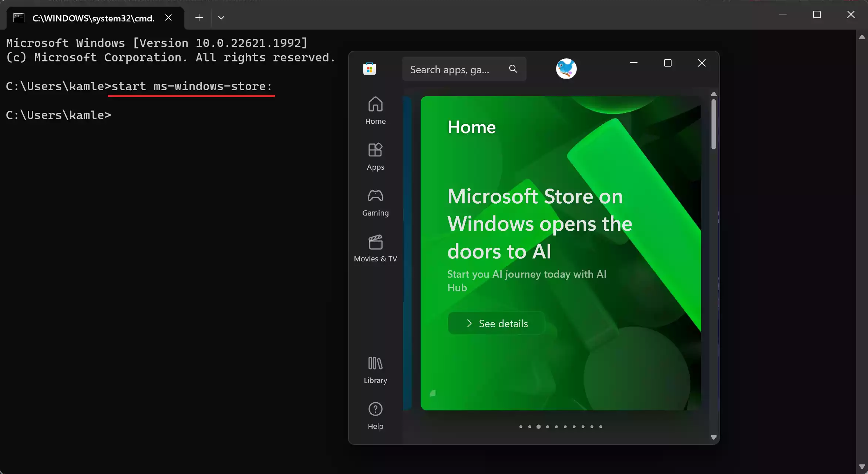Image resolution: width=868 pixels, height=474 pixels.
Task: Open Help in Store sidebar
Action: pyautogui.click(x=375, y=416)
